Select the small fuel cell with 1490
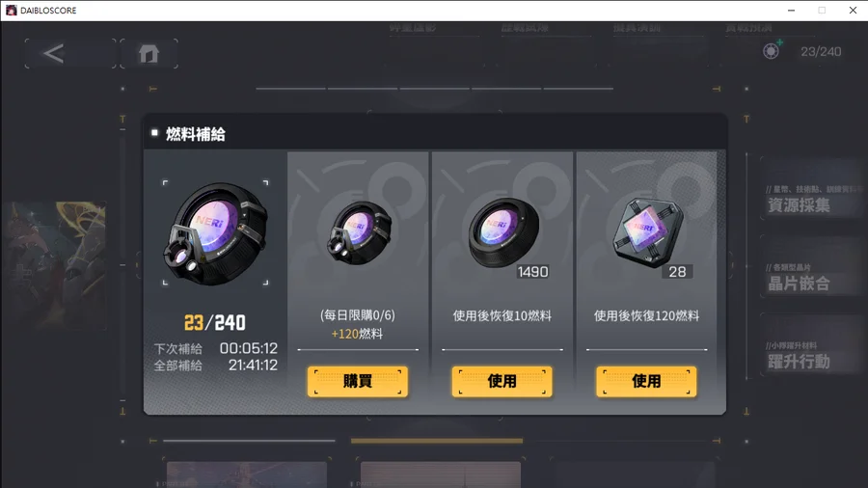The image size is (868, 488). click(x=503, y=232)
